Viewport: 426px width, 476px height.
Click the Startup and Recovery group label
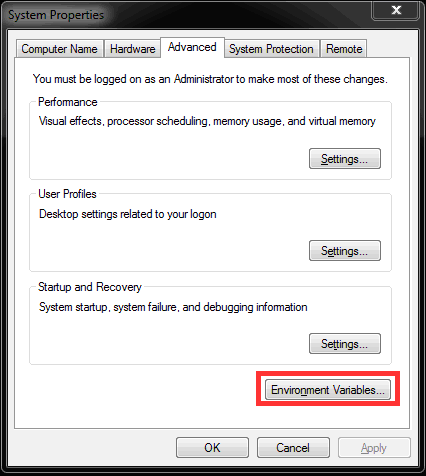[x=90, y=287]
